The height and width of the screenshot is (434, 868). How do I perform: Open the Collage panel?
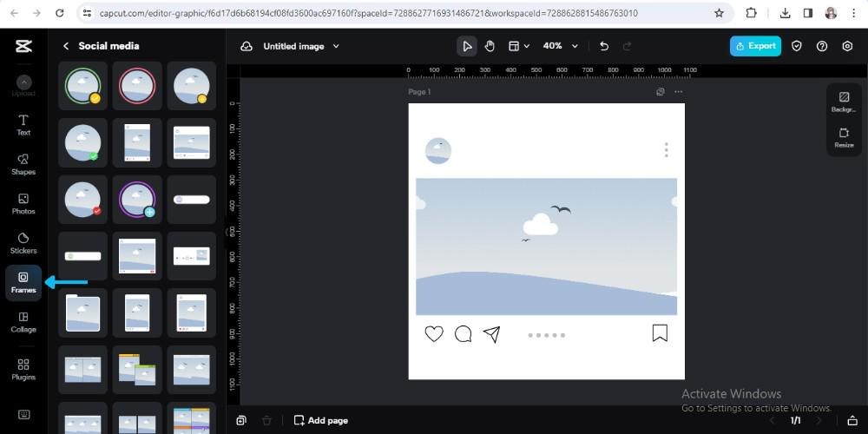23,322
